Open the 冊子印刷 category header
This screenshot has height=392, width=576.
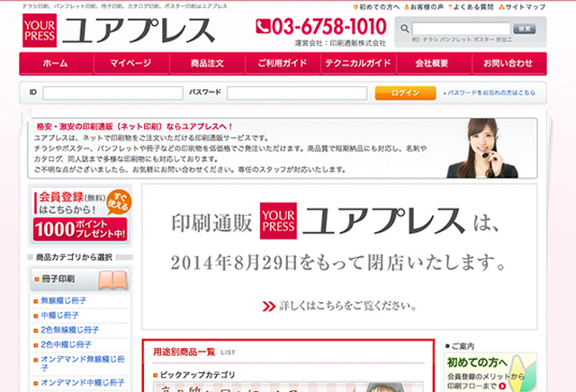[80, 280]
